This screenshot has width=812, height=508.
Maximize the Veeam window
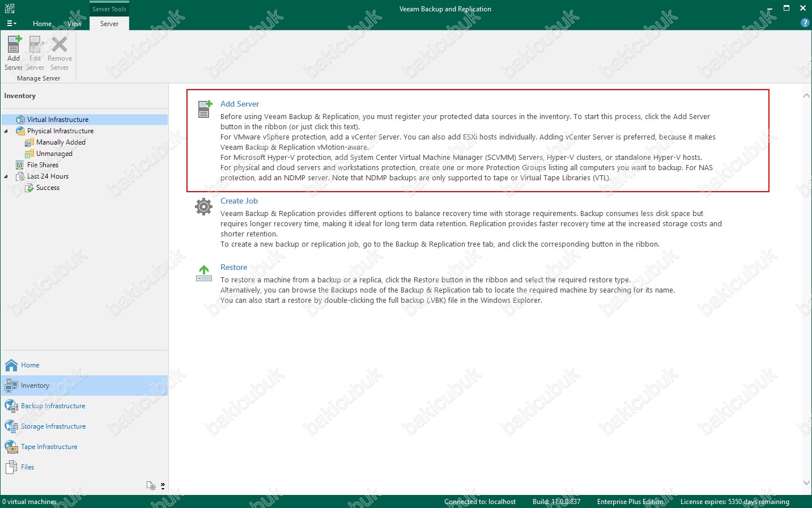(x=787, y=8)
